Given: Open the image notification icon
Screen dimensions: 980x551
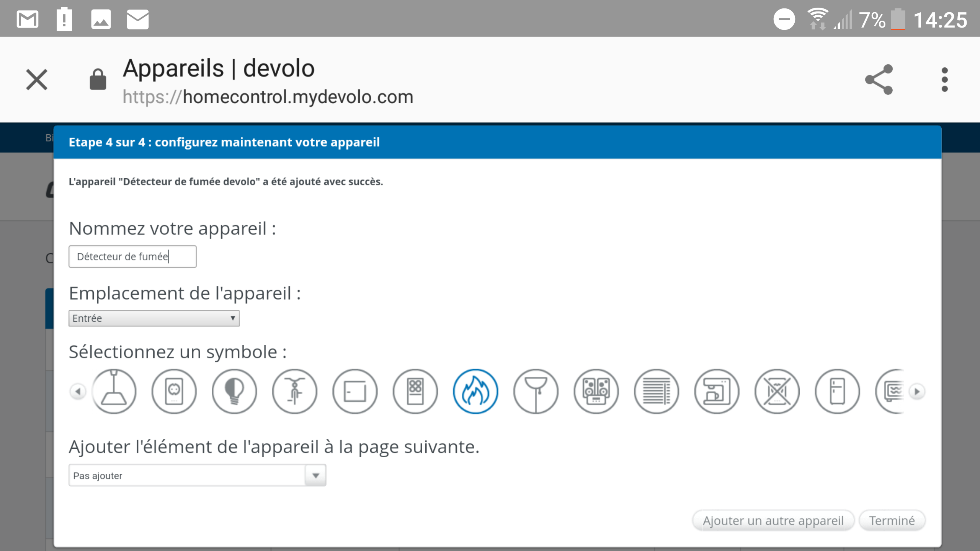Looking at the screenshot, I should coord(101,19).
